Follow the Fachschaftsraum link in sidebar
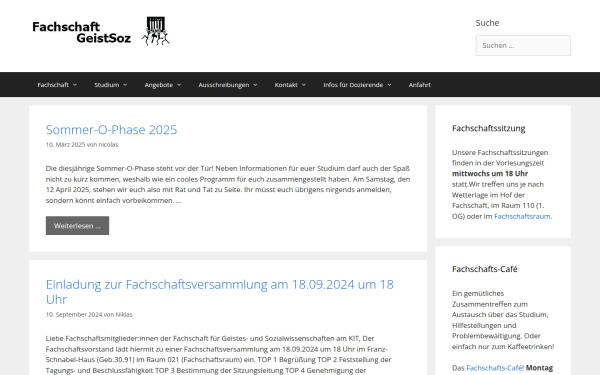This screenshot has height=375, width=600. [522, 216]
